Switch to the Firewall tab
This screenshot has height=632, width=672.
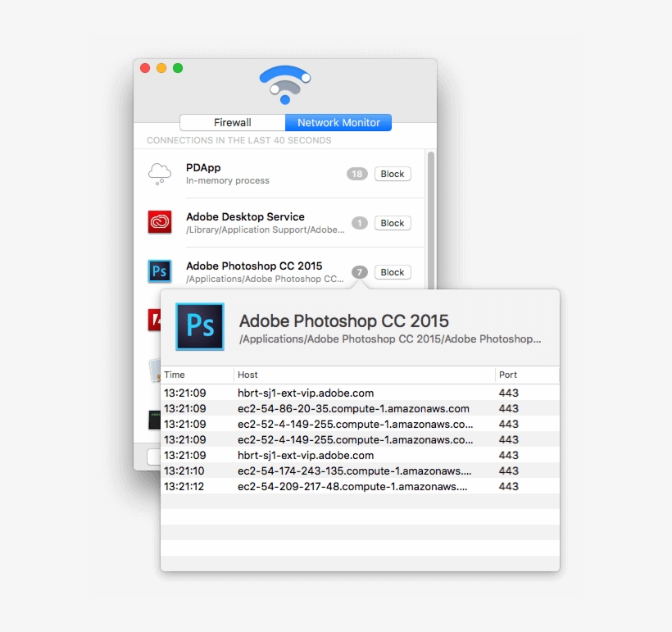click(232, 122)
